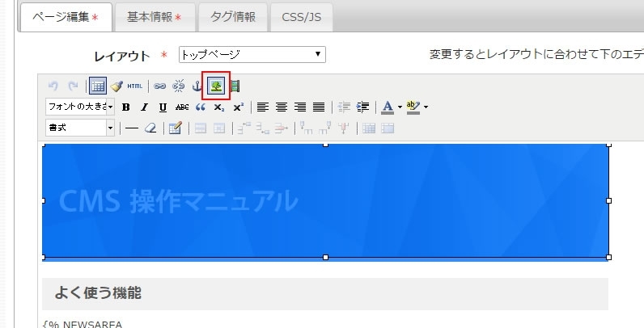This screenshot has height=328, width=644.
Task: Switch to the 基本情報 tab
Action: pos(155,17)
